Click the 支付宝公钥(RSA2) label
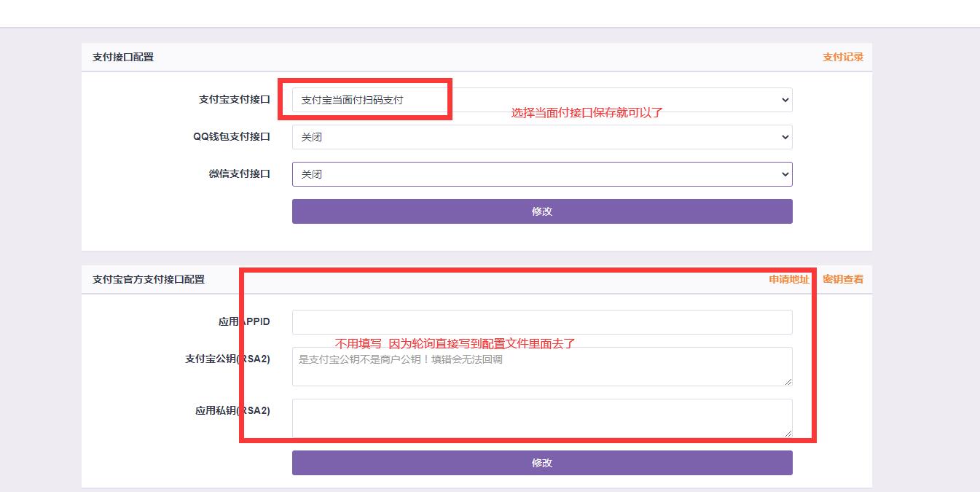This screenshot has width=980, height=492. (x=228, y=359)
